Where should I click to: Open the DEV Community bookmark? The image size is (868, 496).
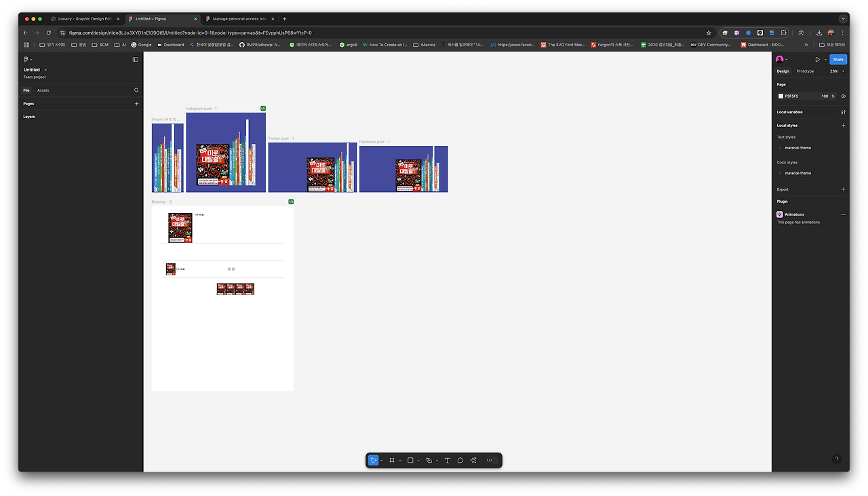coord(711,45)
